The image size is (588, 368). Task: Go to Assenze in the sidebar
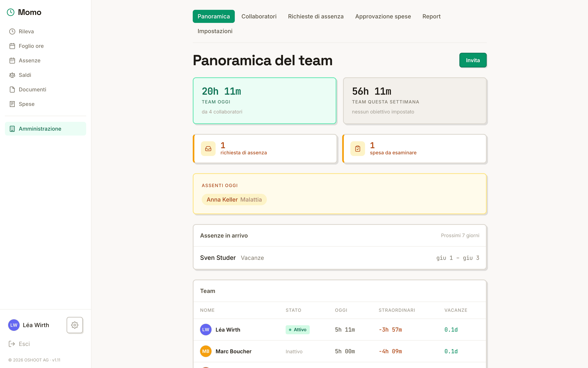46,60
